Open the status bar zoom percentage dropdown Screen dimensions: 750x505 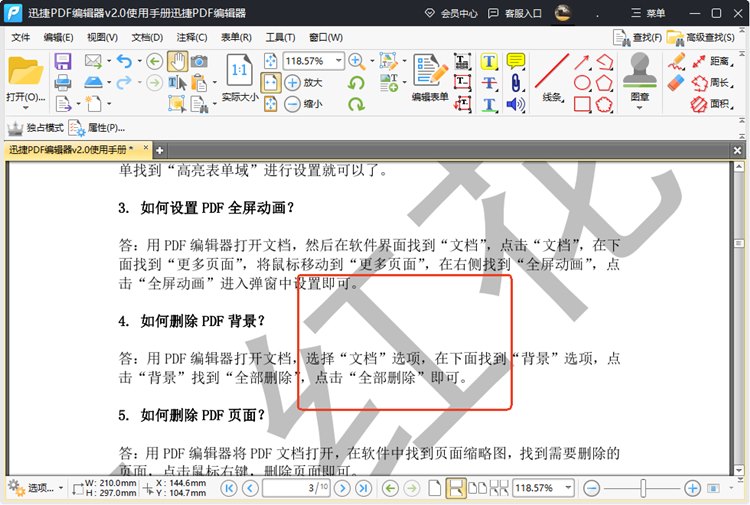(568, 488)
